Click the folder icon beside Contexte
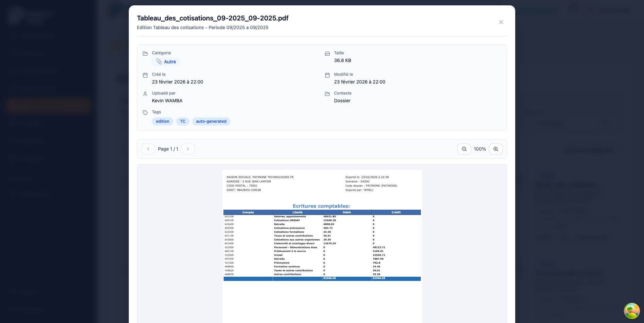Image resolution: width=644 pixels, height=323 pixels. point(327,94)
